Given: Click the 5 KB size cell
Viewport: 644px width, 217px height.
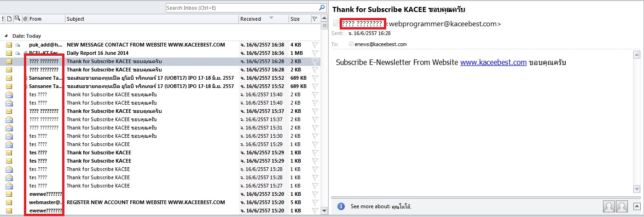Looking at the screenshot, I should point(296,202).
